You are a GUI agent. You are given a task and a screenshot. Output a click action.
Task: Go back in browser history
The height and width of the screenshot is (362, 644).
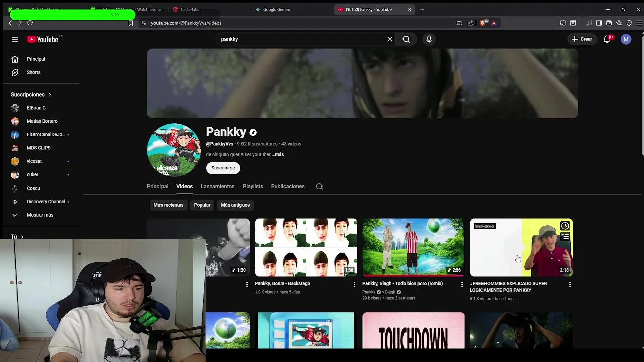10,23
